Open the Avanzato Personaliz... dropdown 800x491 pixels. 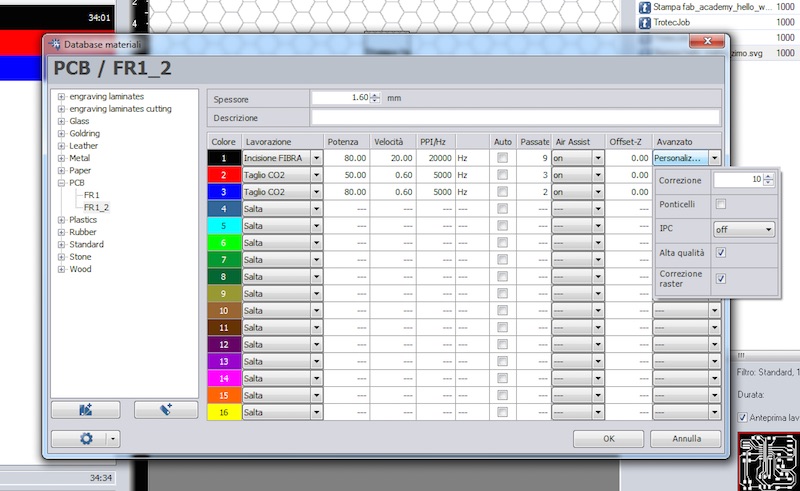tap(714, 158)
